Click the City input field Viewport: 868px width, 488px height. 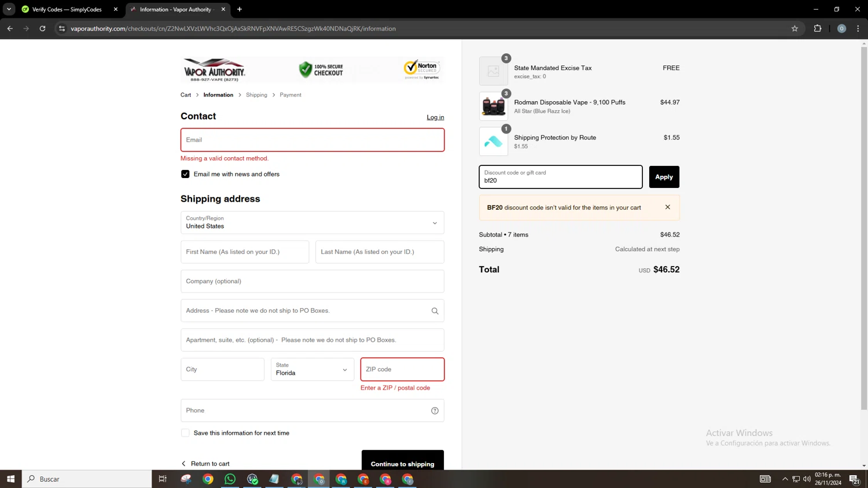tap(222, 369)
